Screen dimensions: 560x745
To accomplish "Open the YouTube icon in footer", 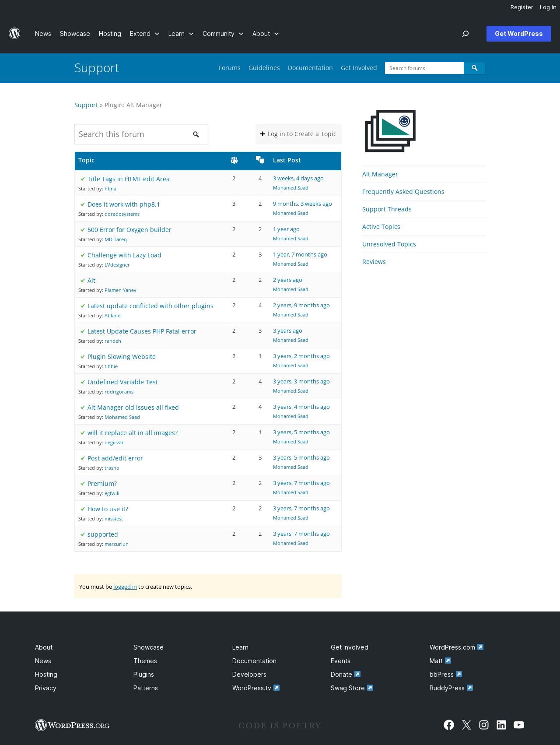I will [519, 725].
